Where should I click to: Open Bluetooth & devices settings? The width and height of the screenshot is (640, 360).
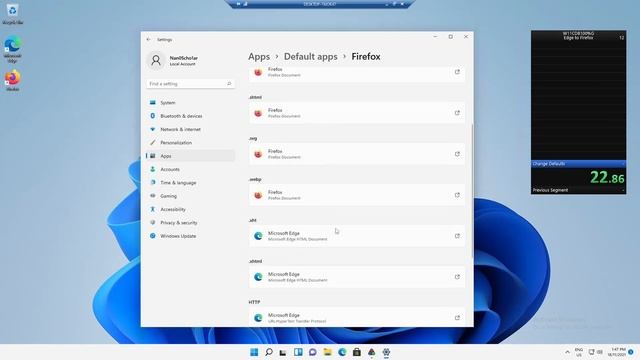pos(190,116)
